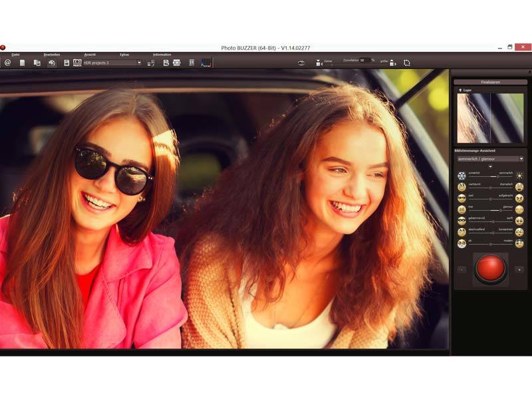Click the small arrow below the preset dropdown

(490, 167)
